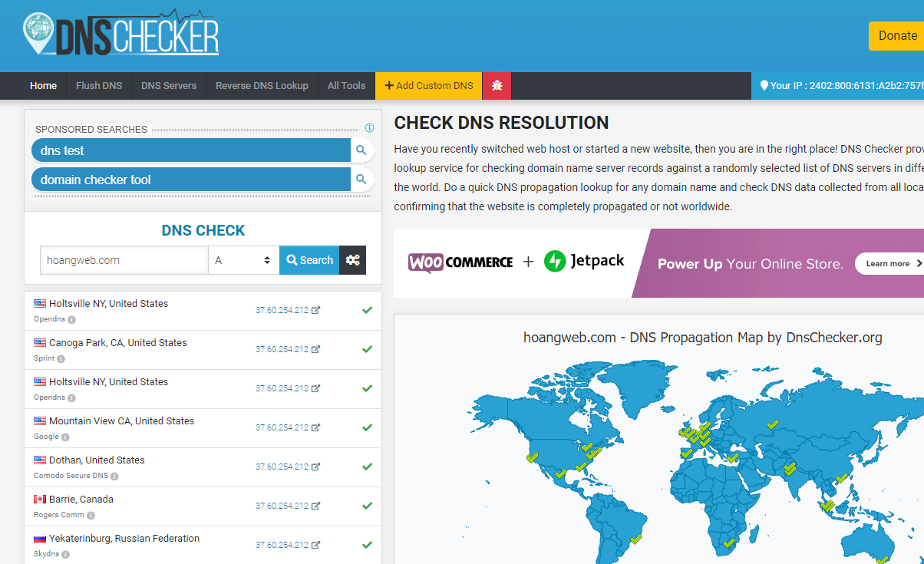Click 'domain checker tool' sponsored link
The image size is (924, 564).
(x=191, y=180)
